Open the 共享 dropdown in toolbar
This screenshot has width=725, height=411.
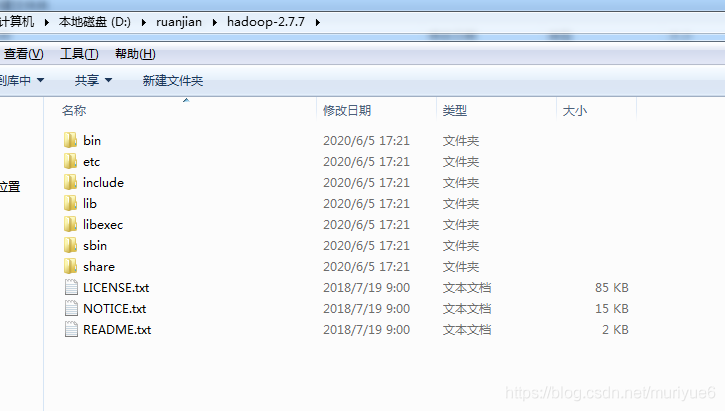(x=93, y=80)
